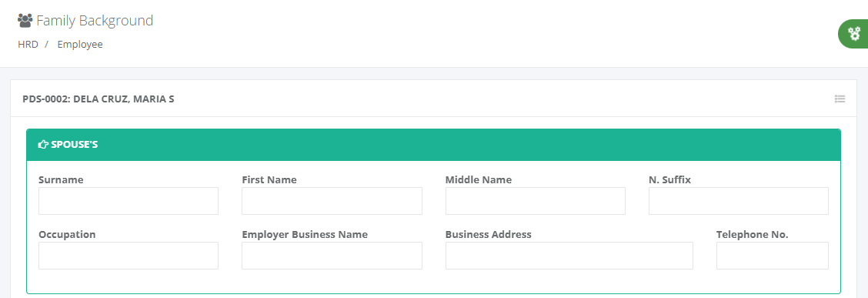Select the Telephone No. input

click(x=773, y=256)
